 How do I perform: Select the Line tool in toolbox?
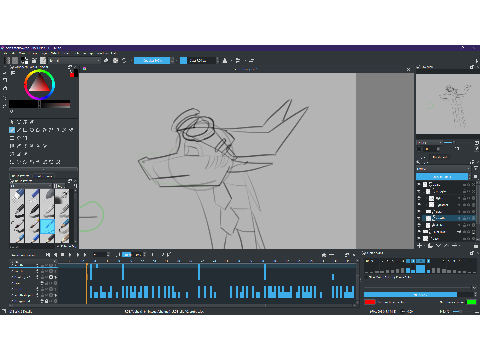pyautogui.click(x=19, y=130)
